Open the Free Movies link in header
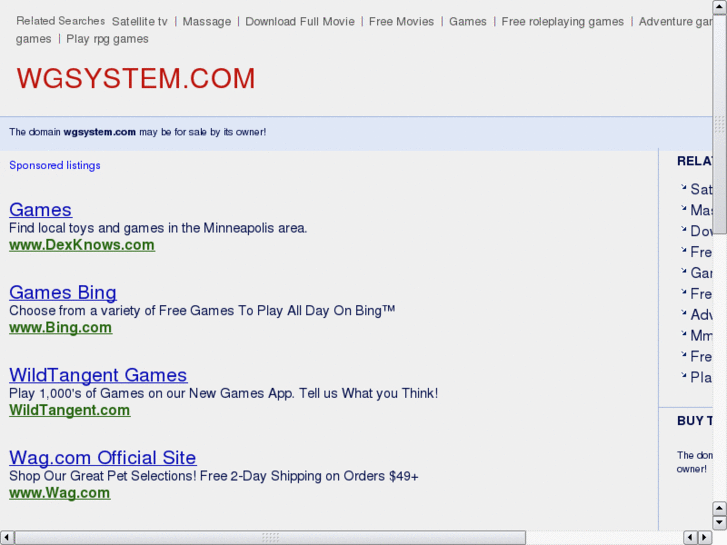 [402, 21]
